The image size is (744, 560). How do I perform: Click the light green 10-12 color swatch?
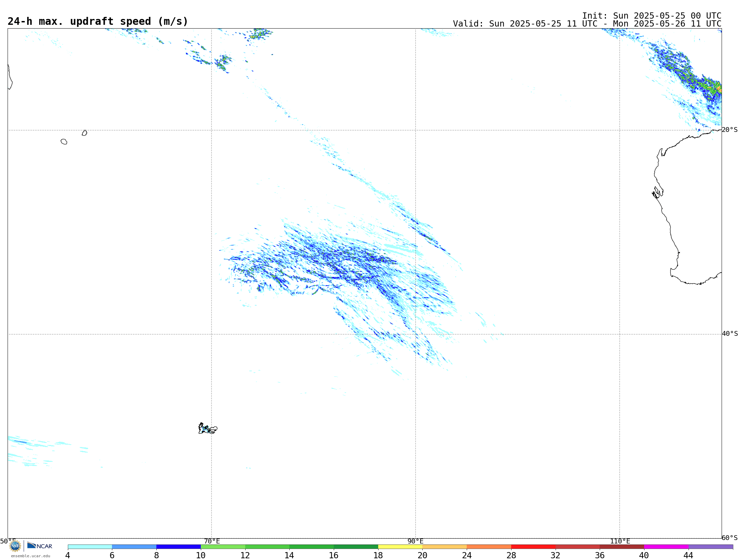pyautogui.click(x=223, y=547)
